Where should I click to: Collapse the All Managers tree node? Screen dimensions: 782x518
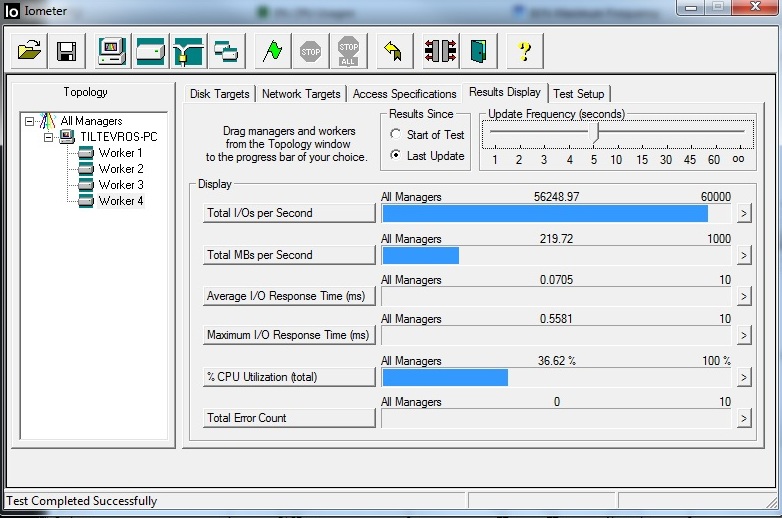click(29, 121)
